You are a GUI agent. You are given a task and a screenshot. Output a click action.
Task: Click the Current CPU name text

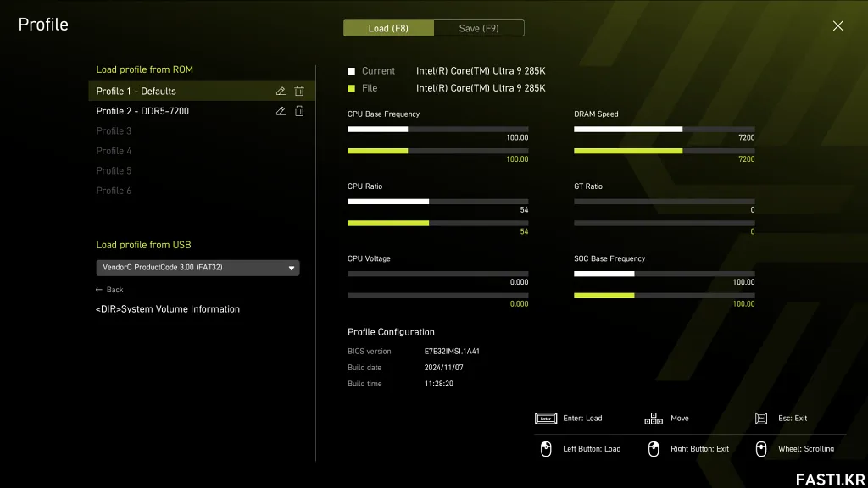pyautogui.click(x=481, y=71)
